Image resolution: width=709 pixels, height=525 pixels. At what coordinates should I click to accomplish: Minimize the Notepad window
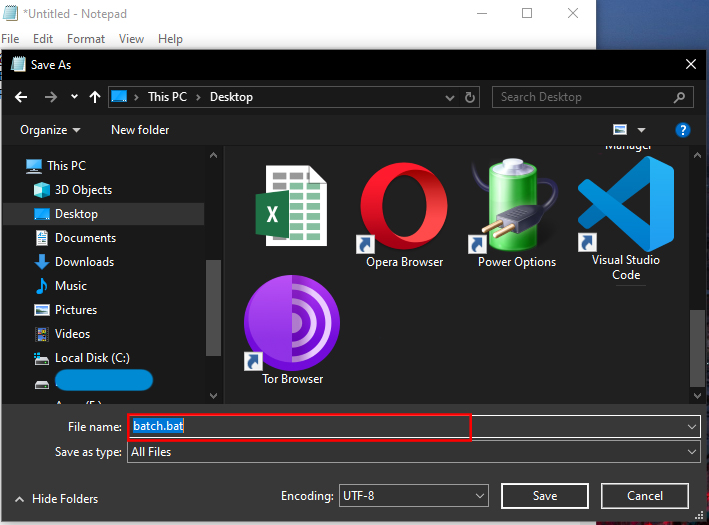click(x=482, y=13)
